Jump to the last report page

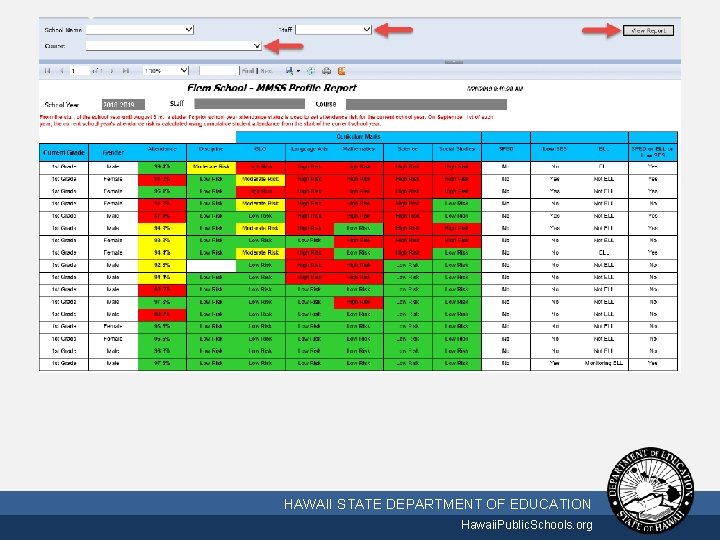[125, 71]
